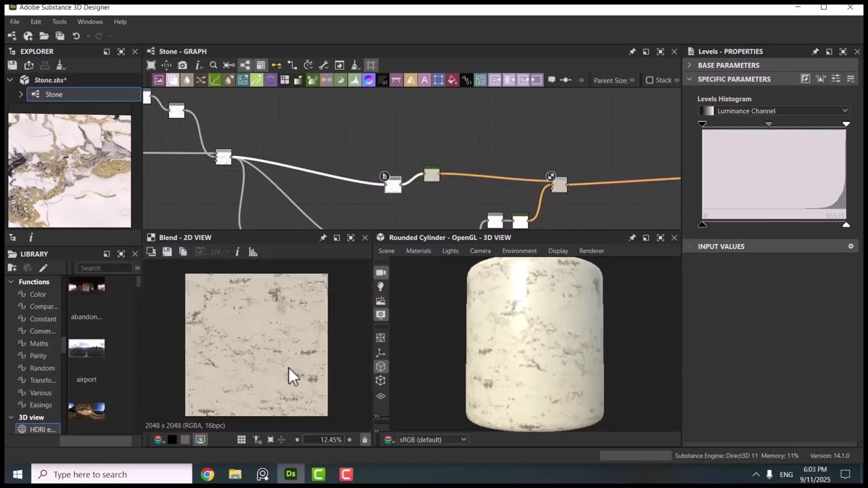The height and width of the screenshot is (488, 868).
Task: Collapse the Functions category in Library
Action: pos(11,282)
